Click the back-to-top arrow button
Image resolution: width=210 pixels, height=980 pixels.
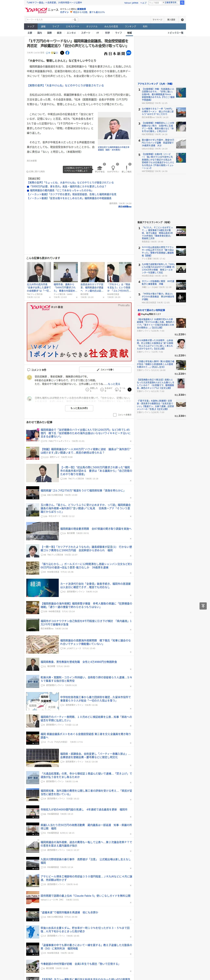[203, 606]
